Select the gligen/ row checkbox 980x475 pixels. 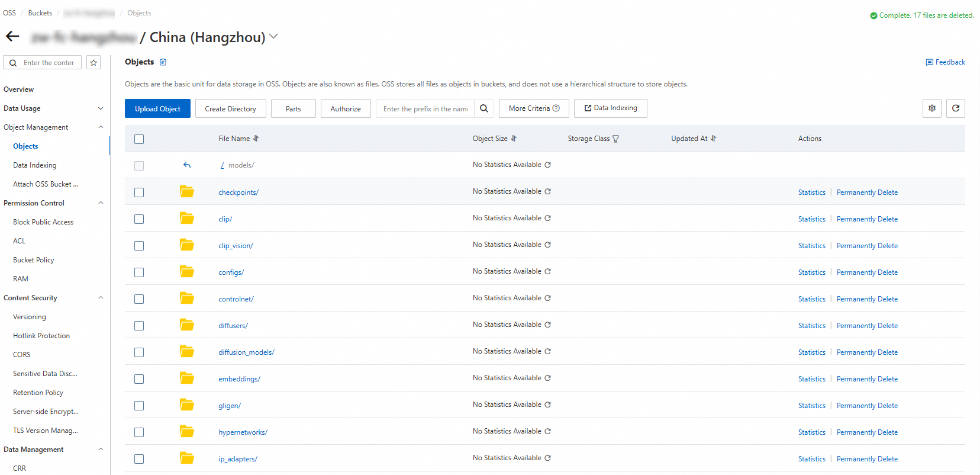139,406
